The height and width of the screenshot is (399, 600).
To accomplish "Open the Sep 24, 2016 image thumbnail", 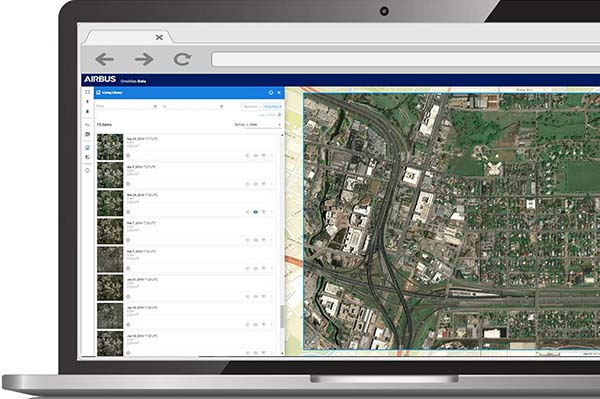I will 110,147.
